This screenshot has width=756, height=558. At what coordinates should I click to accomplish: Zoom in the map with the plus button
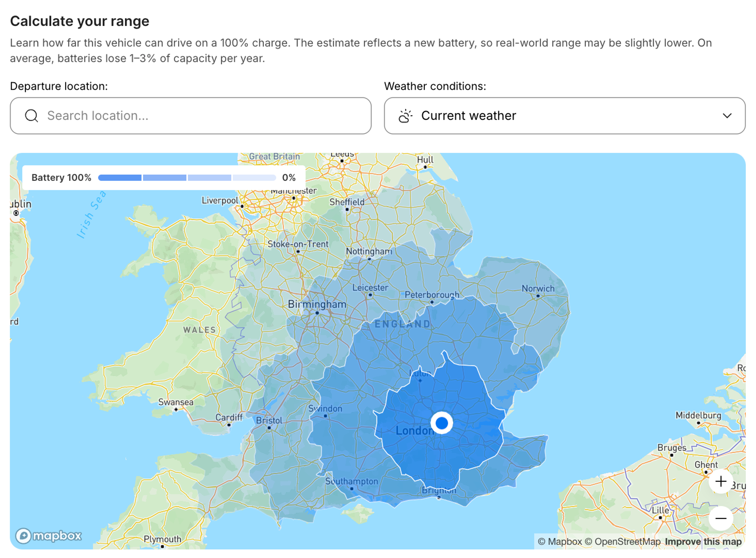click(x=721, y=481)
